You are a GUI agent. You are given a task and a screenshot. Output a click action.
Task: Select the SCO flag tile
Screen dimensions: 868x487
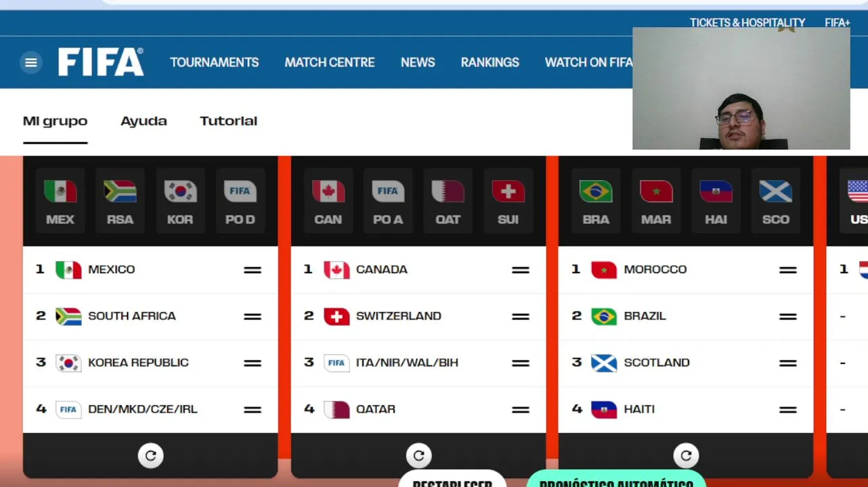point(776,202)
